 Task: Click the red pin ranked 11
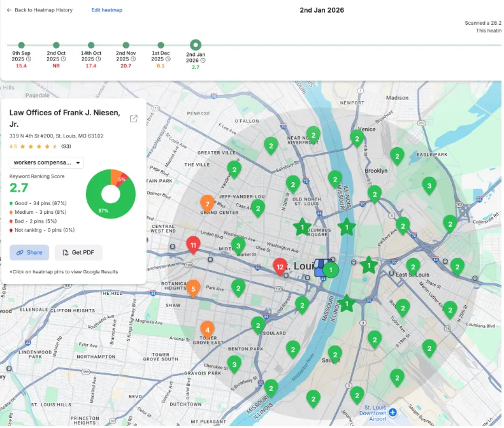point(193,245)
